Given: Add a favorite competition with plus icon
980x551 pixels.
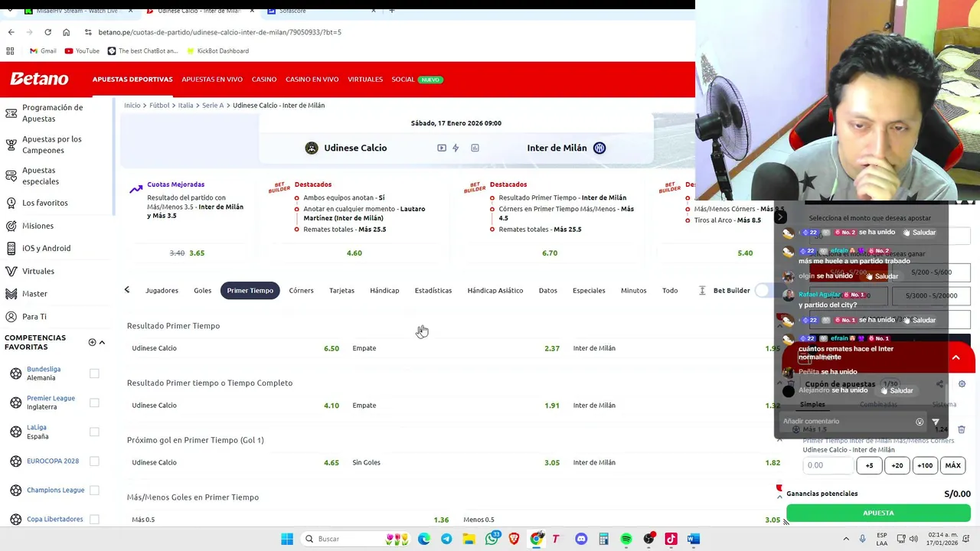Looking at the screenshot, I should coord(92,342).
